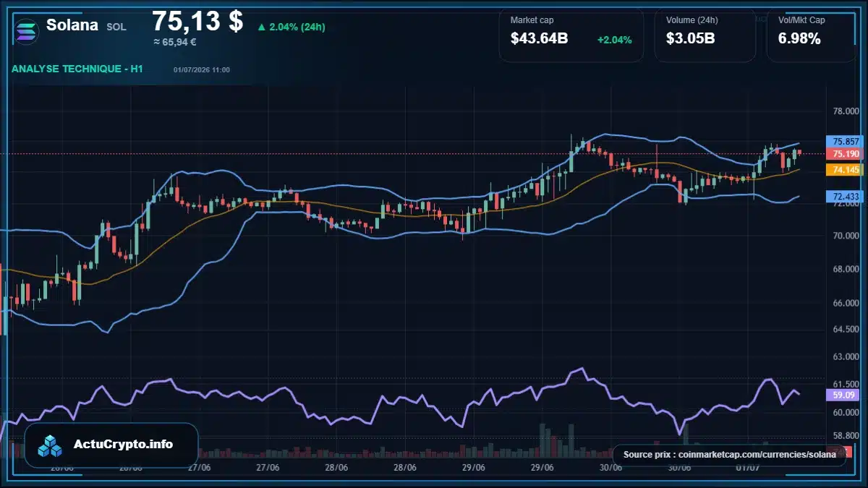Open the ActuCrypto.info site name
Image resolution: width=868 pixels, height=488 pixels.
[124, 445]
